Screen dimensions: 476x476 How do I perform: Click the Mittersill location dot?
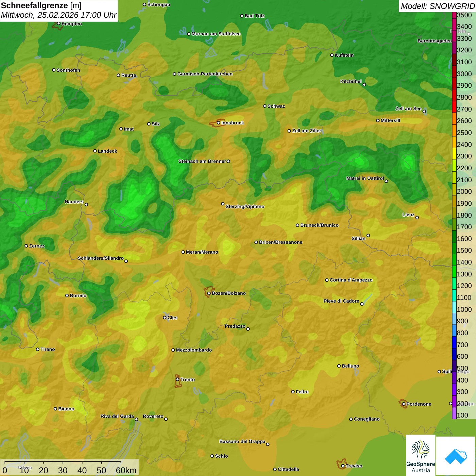pyautogui.click(x=378, y=120)
